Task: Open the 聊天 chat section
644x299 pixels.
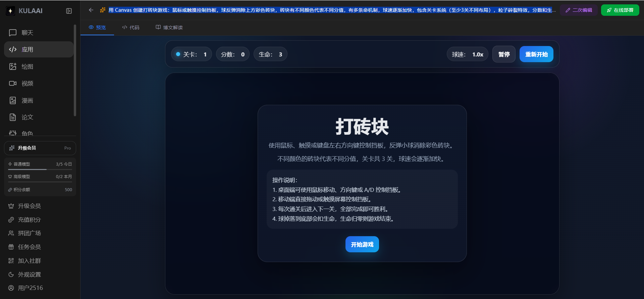Action: tap(39, 33)
